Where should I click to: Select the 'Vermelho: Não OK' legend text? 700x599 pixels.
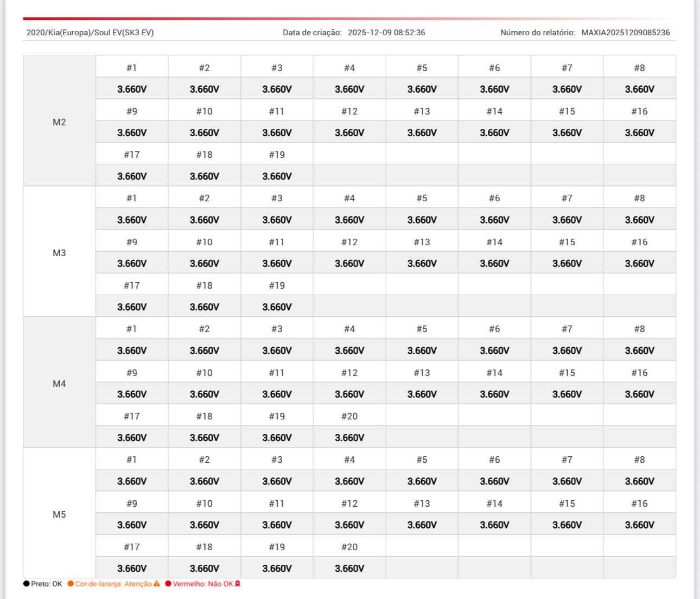(x=202, y=584)
